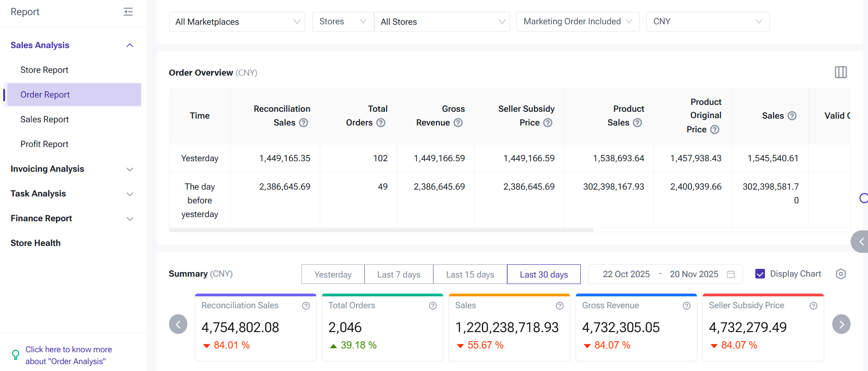This screenshot has height=371, width=868.
Task: Open the CNY currency dropdown
Action: click(x=707, y=22)
